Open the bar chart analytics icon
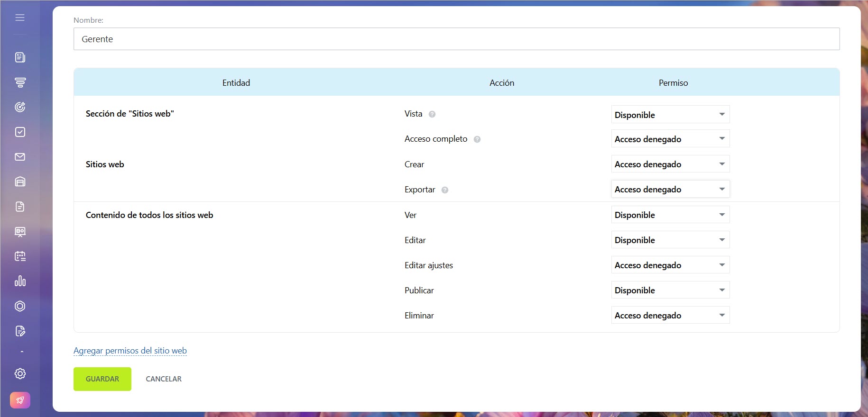868x417 pixels. coord(20,281)
